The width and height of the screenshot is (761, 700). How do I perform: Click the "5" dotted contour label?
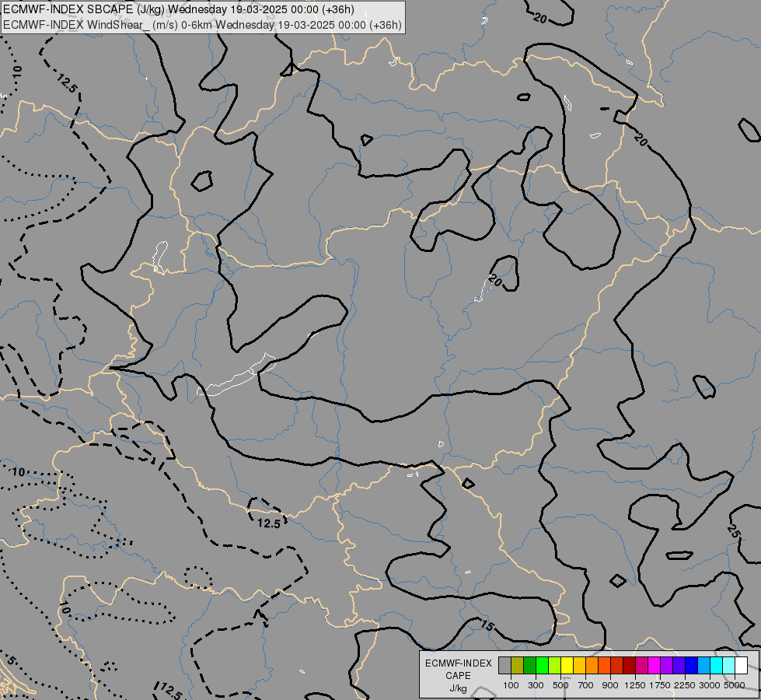(12, 661)
